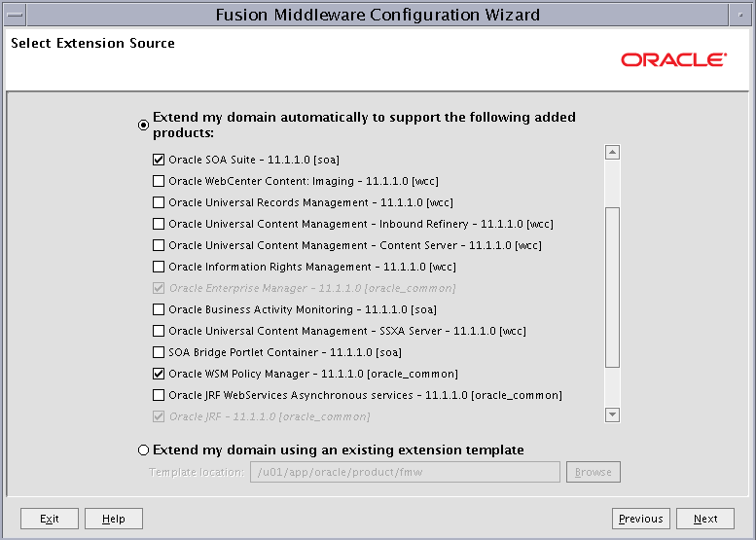Click the 'Template location:' label
756x540 pixels.
(x=197, y=472)
